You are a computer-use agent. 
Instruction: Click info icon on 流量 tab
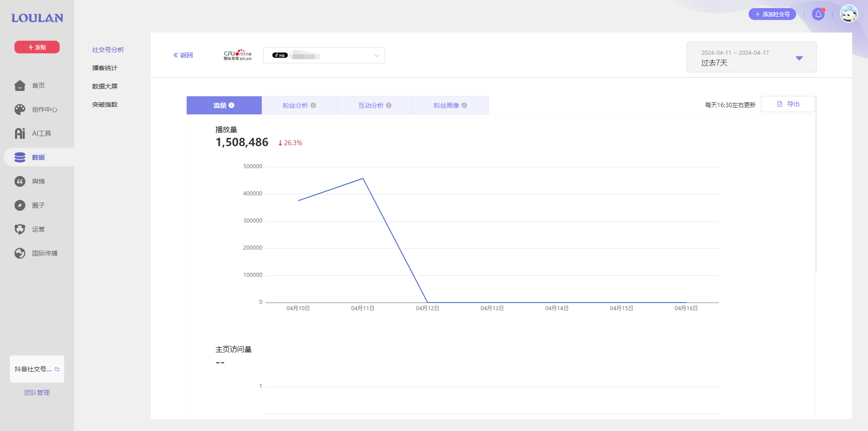(231, 105)
